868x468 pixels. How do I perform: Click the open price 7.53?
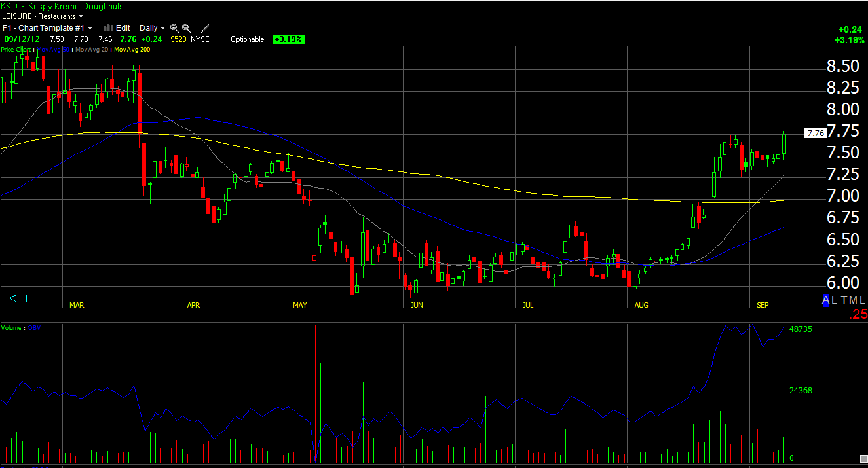pyautogui.click(x=57, y=39)
